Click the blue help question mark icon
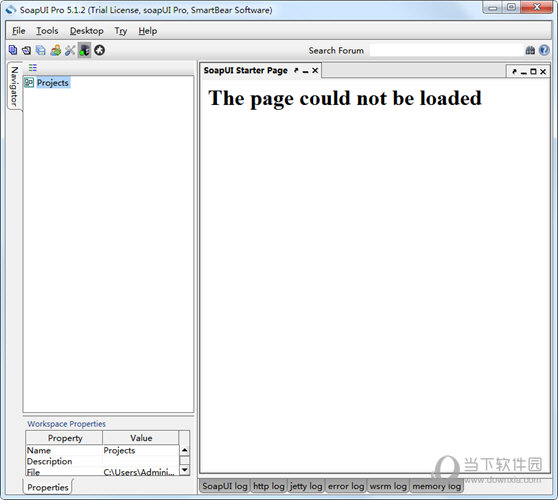 tap(544, 50)
